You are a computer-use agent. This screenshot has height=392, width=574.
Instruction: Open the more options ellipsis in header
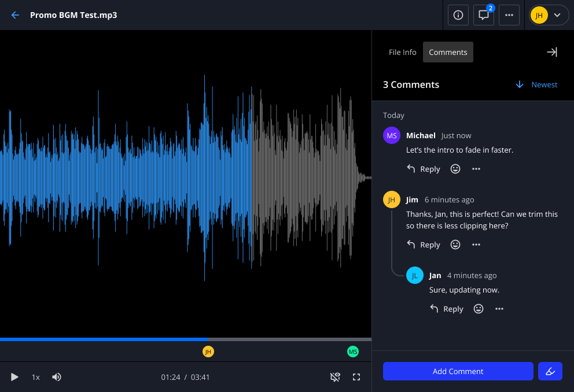(509, 15)
